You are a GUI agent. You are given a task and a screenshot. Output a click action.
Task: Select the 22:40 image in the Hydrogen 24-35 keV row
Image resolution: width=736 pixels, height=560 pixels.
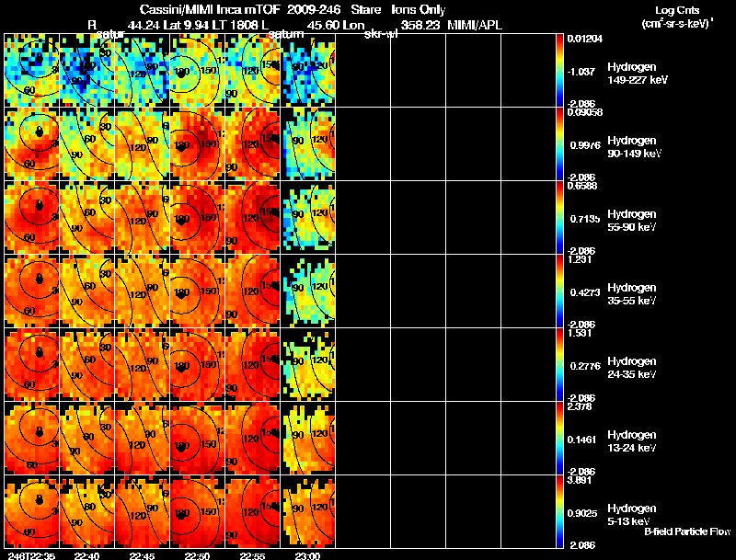86,365
